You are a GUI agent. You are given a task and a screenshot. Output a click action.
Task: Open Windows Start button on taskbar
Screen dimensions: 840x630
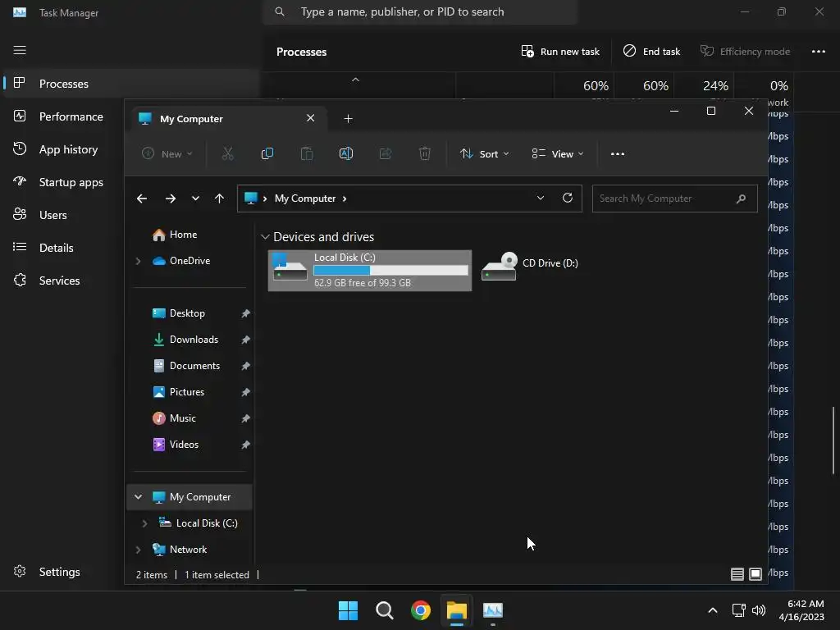tap(348, 610)
